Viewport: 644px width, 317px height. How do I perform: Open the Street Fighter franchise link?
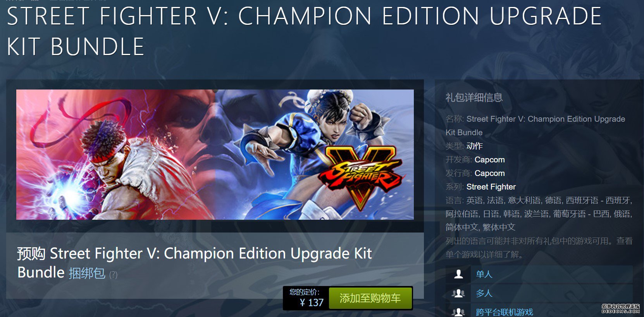tap(491, 187)
